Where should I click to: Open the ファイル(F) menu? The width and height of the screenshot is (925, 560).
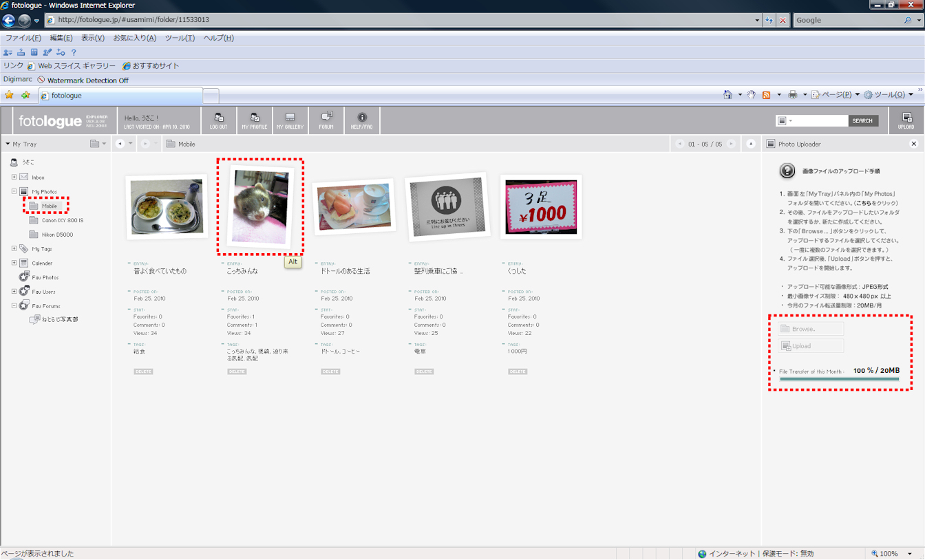(23, 38)
